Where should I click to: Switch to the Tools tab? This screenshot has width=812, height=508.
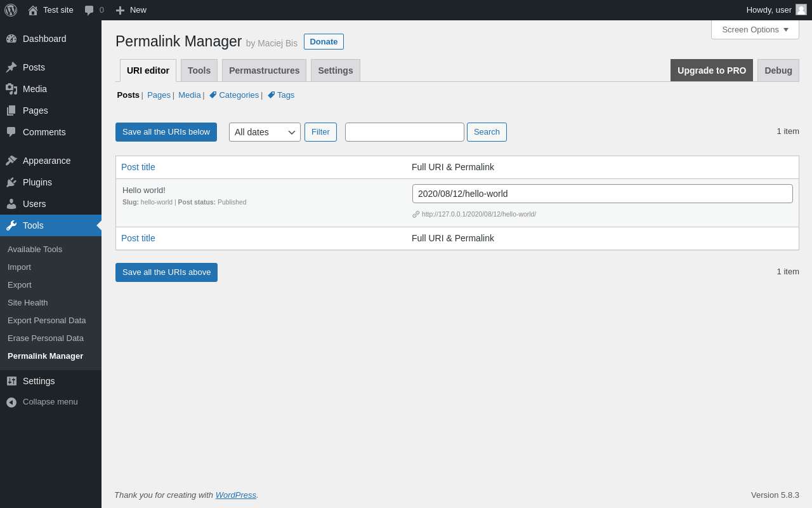pos(199,70)
